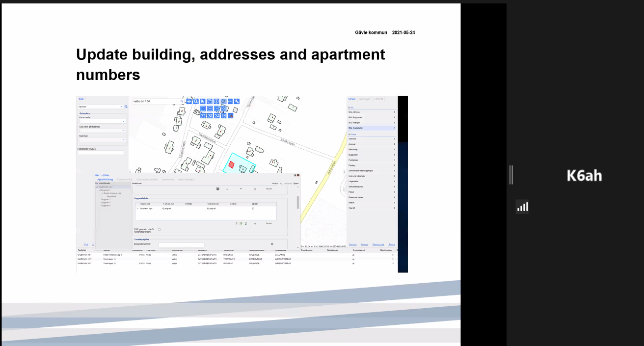Click the calculator icon in the Funktioner row
The width and height of the screenshot is (644, 346).
218,188
